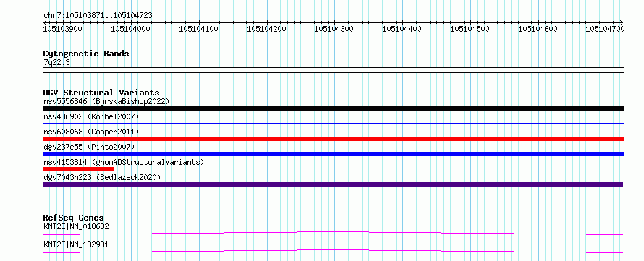This screenshot has width=644, height=261.
Task: Click the ruler at position 105104000
Action: (130, 28)
